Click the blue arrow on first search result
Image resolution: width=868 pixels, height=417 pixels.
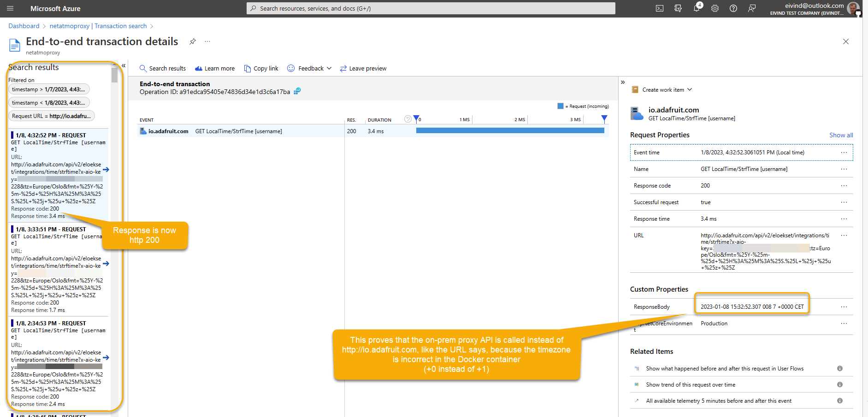[x=106, y=170]
